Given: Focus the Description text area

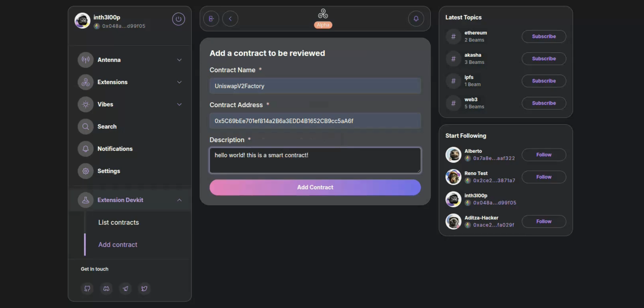Looking at the screenshot, I should click(315, 160).
